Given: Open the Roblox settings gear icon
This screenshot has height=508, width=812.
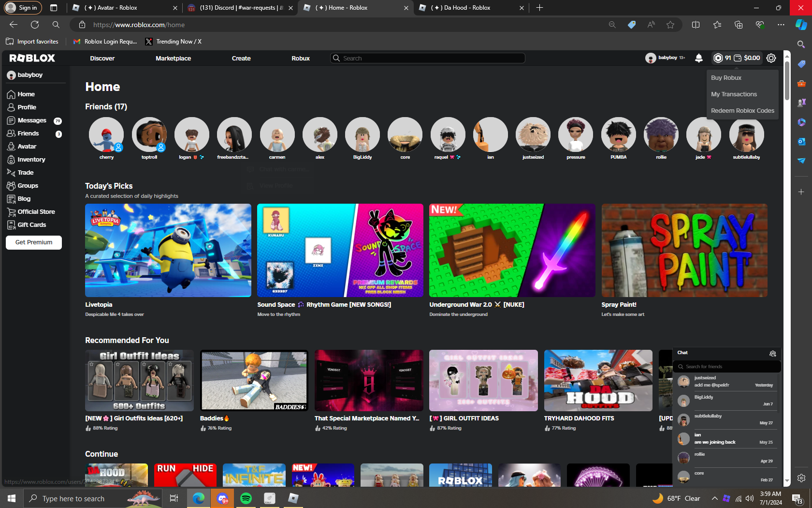Looking at the screenshot, I should (x=771, y=58).
